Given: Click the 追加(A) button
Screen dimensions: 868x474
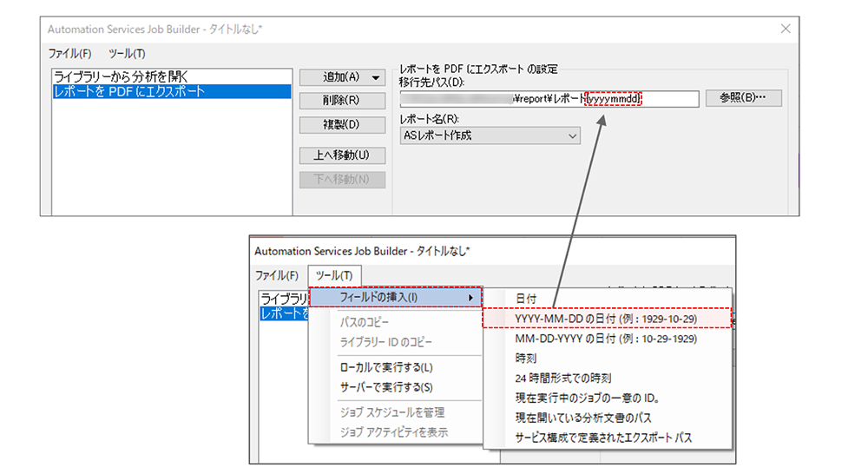Looking at the screenshot, I should [341, 77].
